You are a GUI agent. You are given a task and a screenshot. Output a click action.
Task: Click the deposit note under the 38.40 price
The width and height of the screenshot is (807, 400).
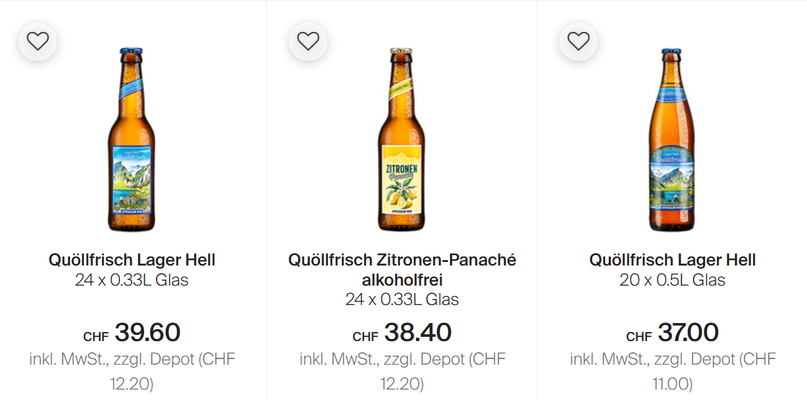[402, 370]
